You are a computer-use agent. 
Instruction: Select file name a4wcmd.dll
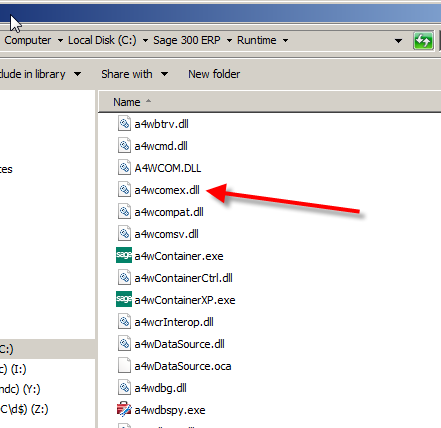click(161, 146)
